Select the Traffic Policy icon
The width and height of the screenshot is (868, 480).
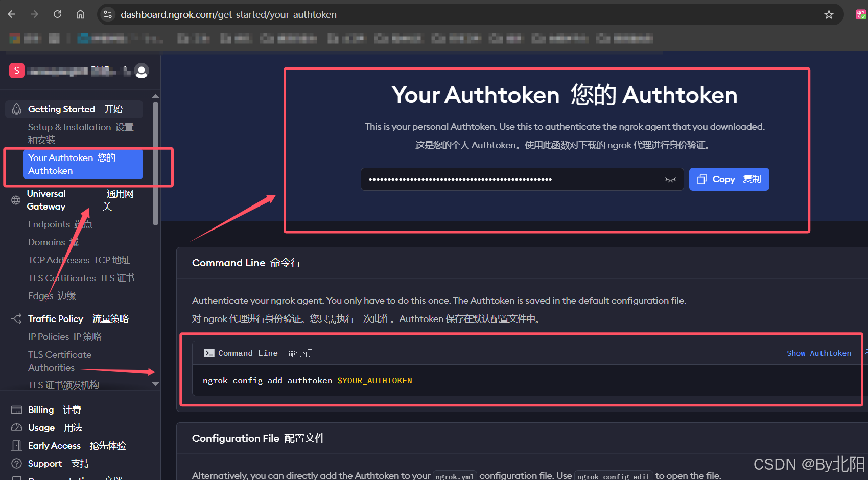click(16, 318)
